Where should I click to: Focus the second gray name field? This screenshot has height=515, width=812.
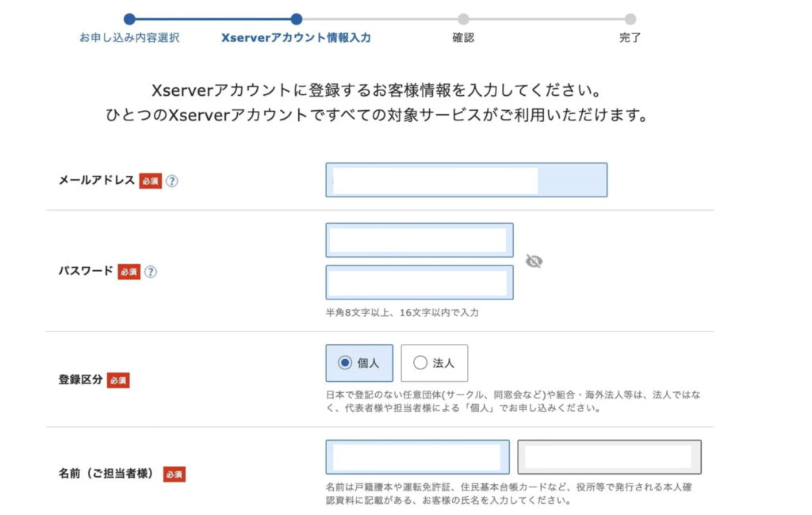coord(610,457)
